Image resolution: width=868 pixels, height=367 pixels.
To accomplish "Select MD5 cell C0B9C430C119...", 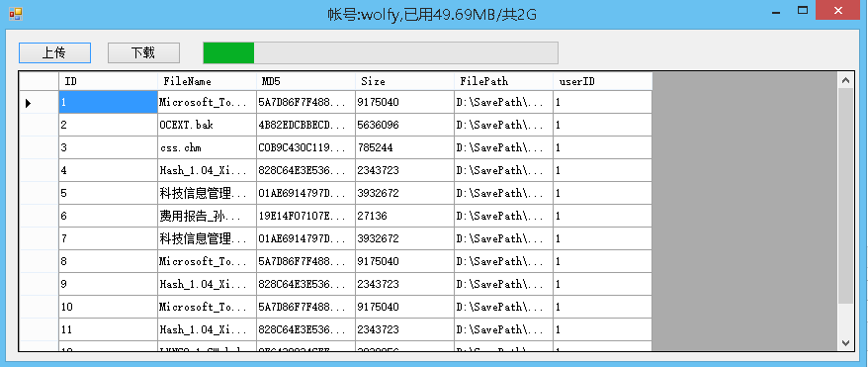I will (306, 147).
